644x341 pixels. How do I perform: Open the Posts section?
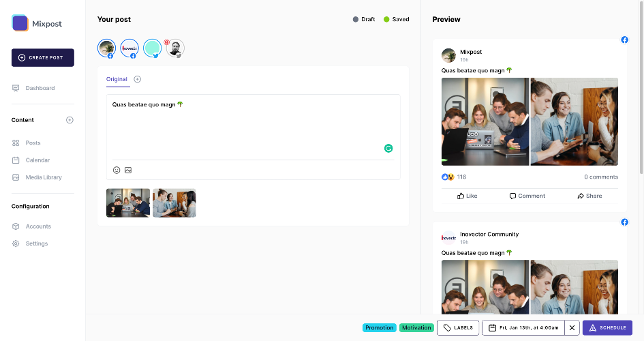[x=33, y=143]
